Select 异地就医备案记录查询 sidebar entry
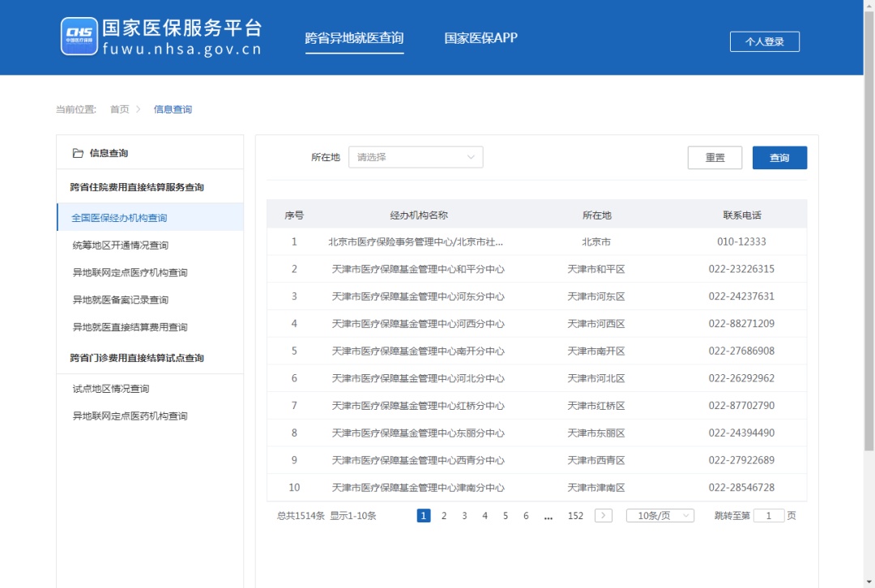Image resolution: width=875 pixels, height=588 pixels. pyautogui.click(x=121, y=300)
